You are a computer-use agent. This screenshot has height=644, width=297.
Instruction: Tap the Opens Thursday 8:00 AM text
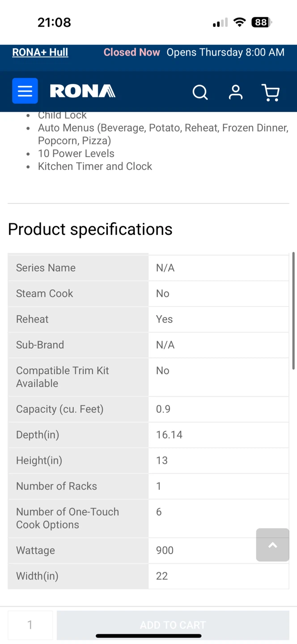[x=225, y=52]
